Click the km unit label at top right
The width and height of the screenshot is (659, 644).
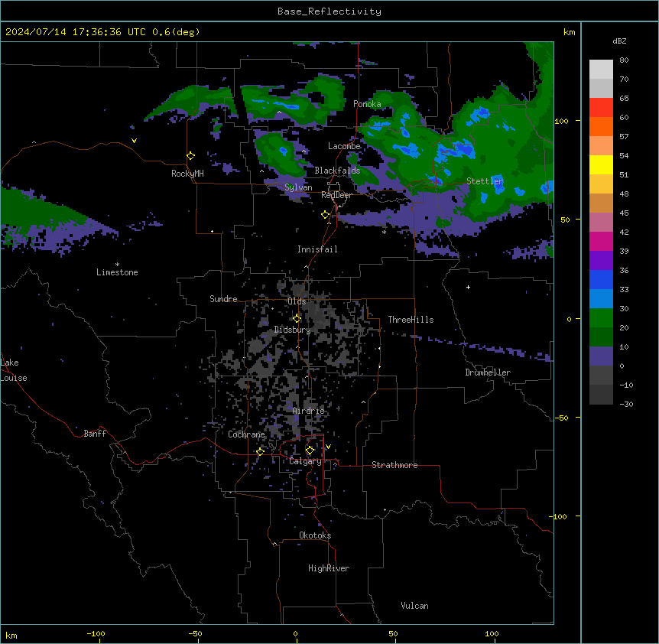(569, 32)
